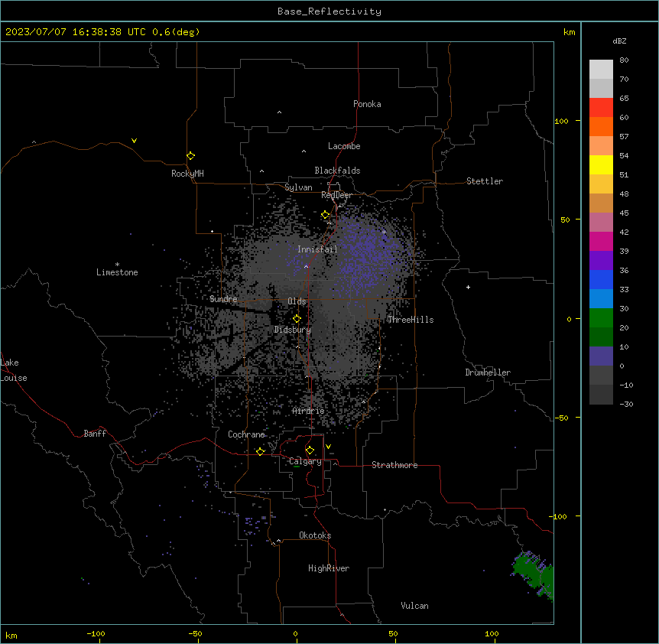This screenshot has width=659, height=644.
Task: Click the asterisk marker above Limestone
Action: tap(117, 264)
